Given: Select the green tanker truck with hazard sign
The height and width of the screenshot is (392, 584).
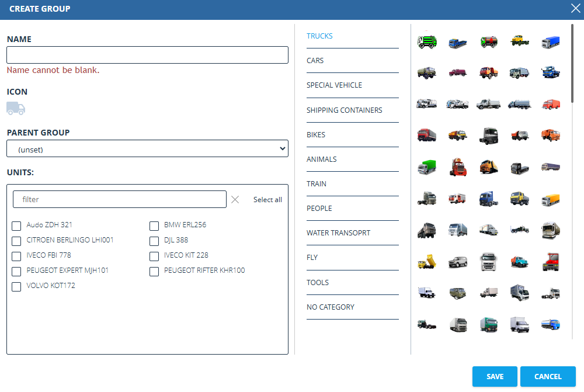Looking at the screenshot, I should click(489, 41).
